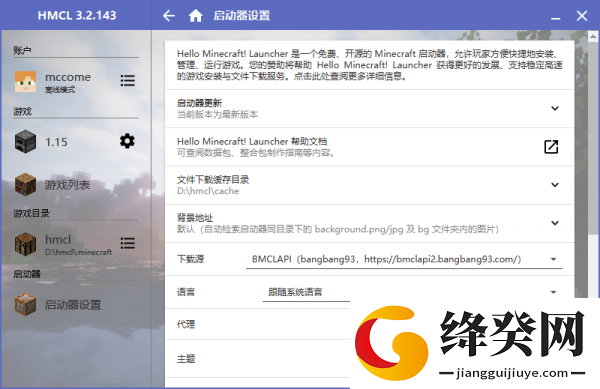Go back with the left arrow icon
Viewport: 600px width, 389px height.
pos(169,16)
